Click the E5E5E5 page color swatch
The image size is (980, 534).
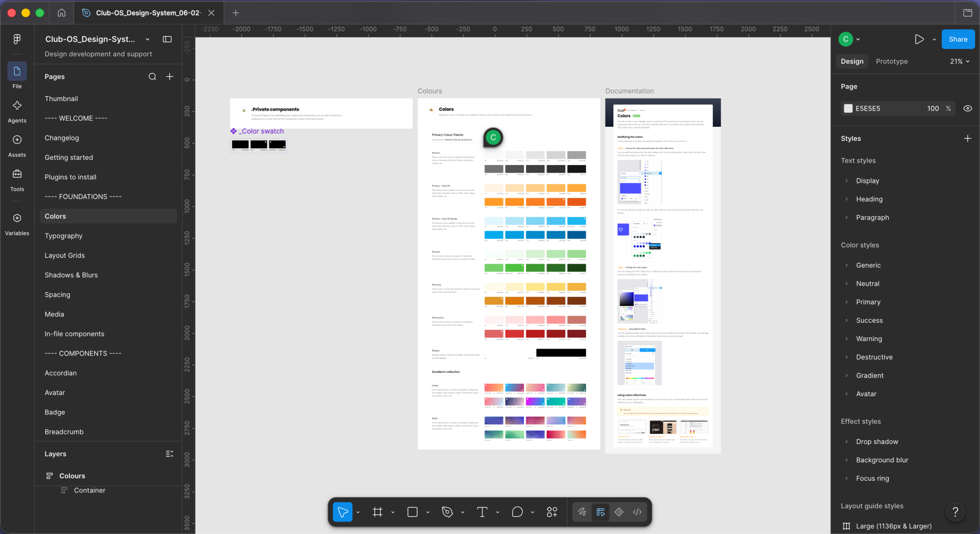(x=848, y=109)
